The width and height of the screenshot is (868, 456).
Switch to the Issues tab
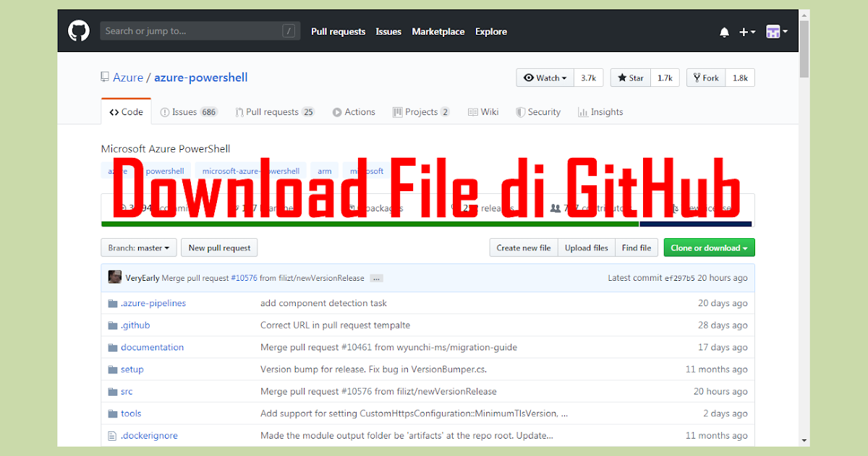[x=189, y=112]
